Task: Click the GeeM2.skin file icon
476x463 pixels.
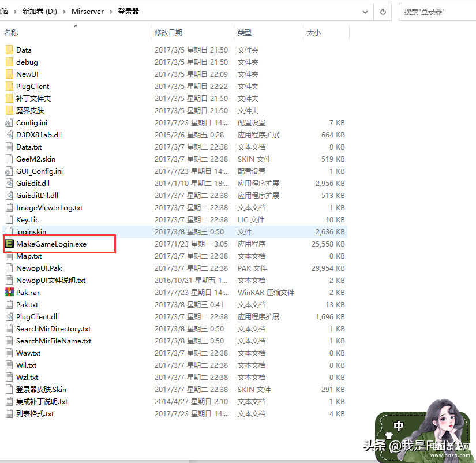Action: [9, 159]
